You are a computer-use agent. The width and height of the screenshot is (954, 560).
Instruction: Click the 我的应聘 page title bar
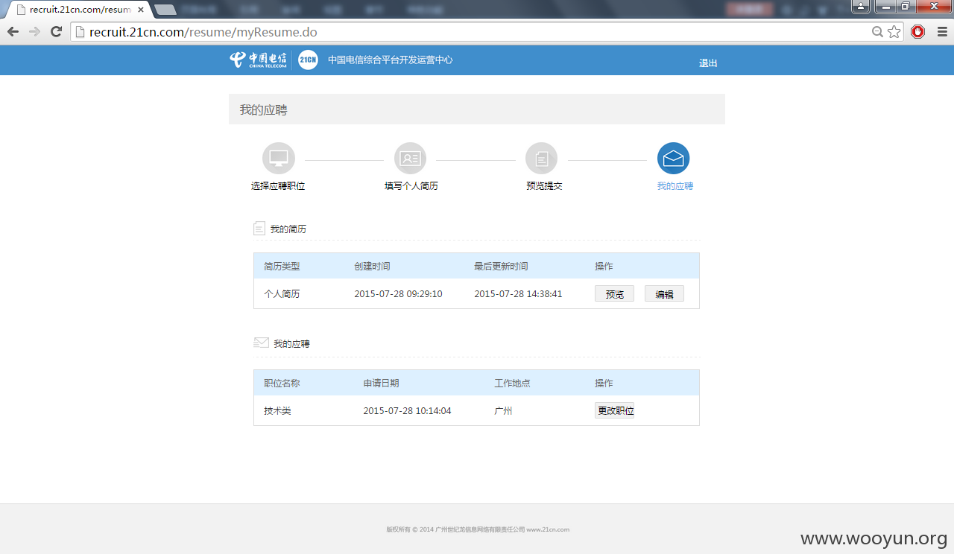coord(477,109)
